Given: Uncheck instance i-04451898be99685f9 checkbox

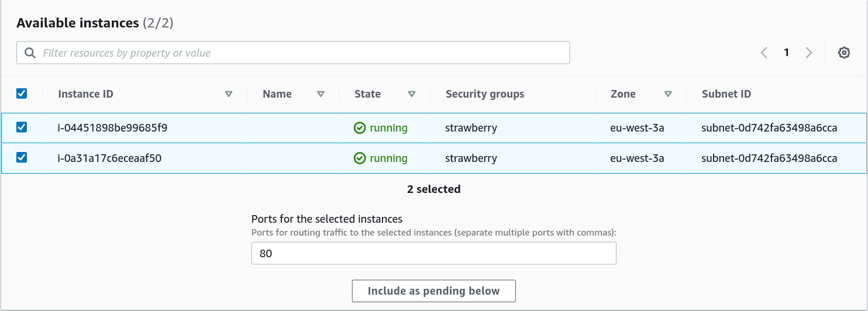Looking at the screenshot, I should [x=22, y=127].
